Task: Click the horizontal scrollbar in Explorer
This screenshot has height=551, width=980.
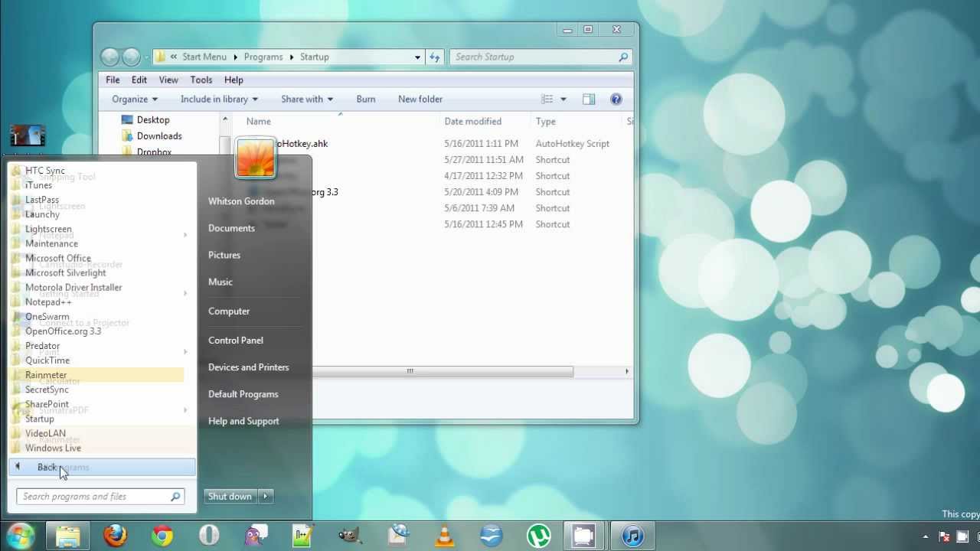Action: (410, 371)
